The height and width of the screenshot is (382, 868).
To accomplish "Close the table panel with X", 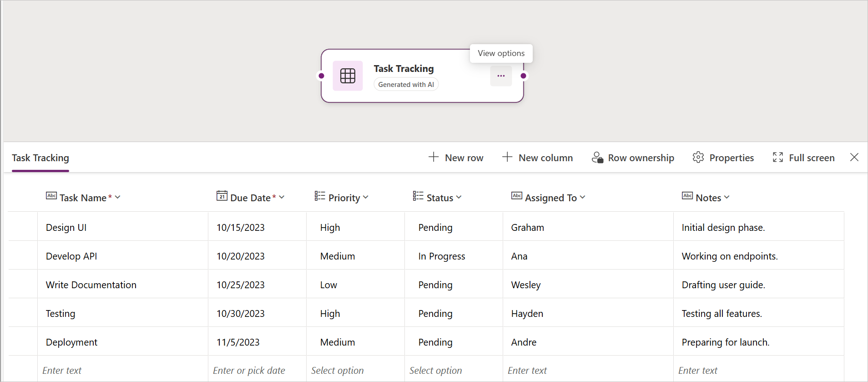I will [x=854, y=157].
